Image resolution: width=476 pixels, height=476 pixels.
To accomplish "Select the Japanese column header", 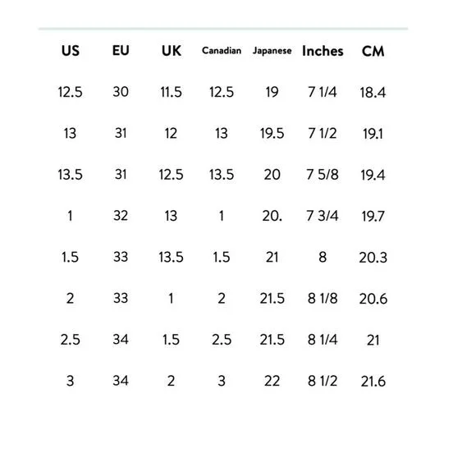I will tap(272, 51).
